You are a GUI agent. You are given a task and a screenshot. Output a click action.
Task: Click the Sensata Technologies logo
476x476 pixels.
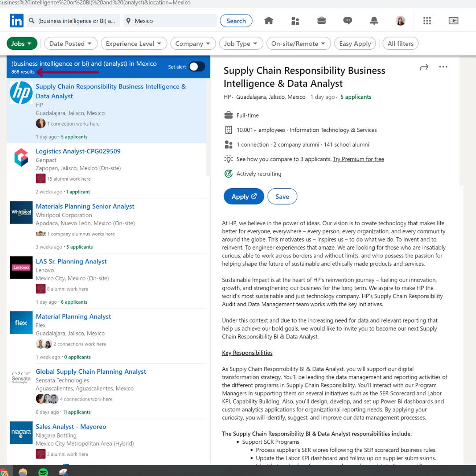(x=21, y=378)
